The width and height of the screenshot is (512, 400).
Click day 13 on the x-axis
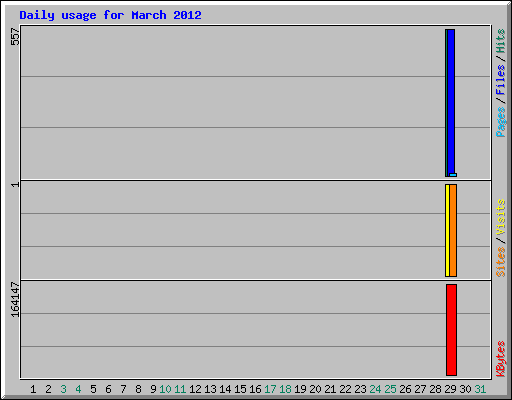coord(210,389)
